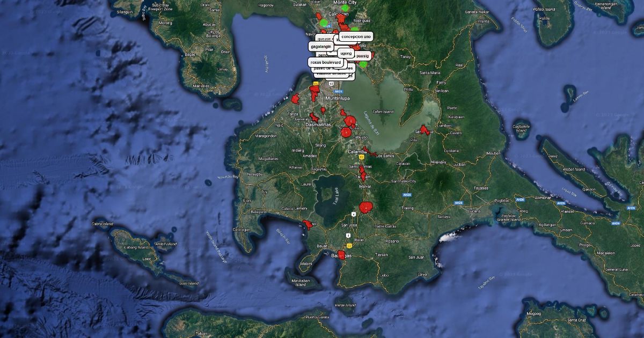Select the 'roxas boulevard' label
Screen dimensions: 644x338
coord(326,62)
